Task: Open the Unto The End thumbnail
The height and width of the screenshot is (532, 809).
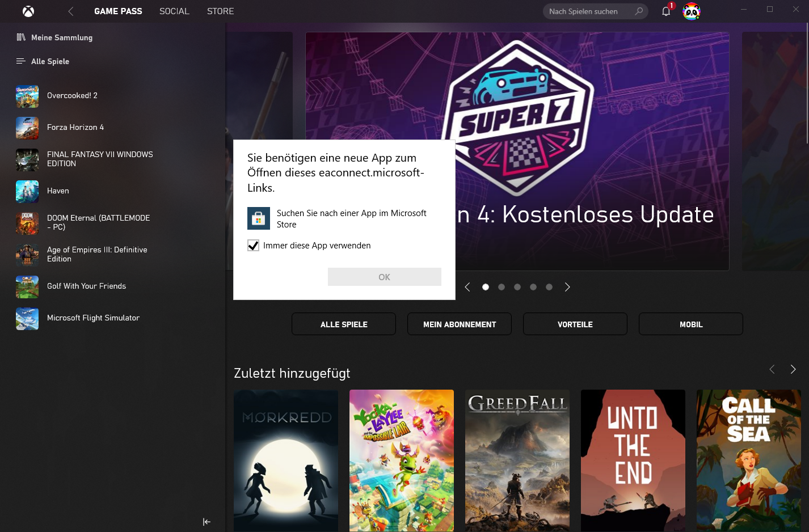Action: (x=633, y=461)
